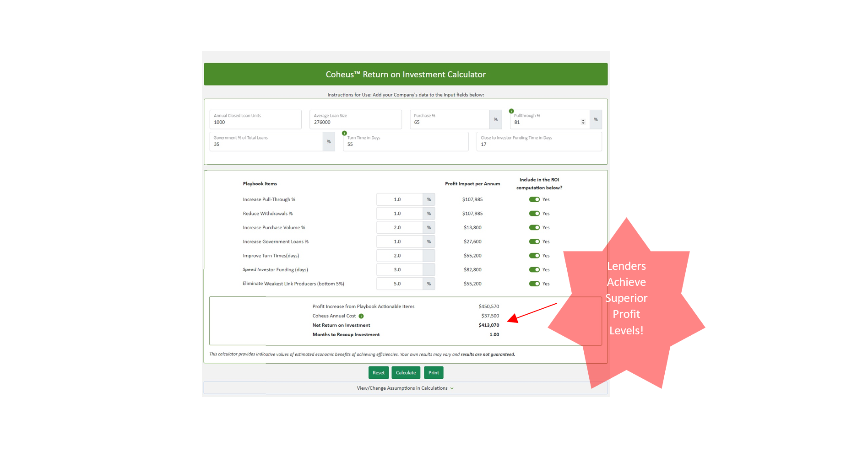This screenshot has height=451, width=868.
Task: Click Pullthrough % stepper arrows
Action: pos(583,122)
